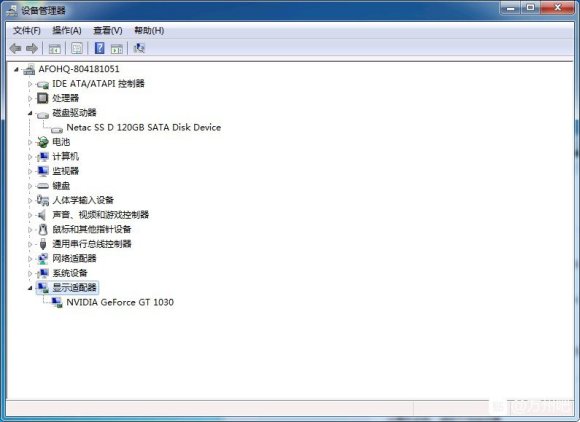Expand the 处理器 node
Viewport: 580px width, 422px height.
click(30, 98)
